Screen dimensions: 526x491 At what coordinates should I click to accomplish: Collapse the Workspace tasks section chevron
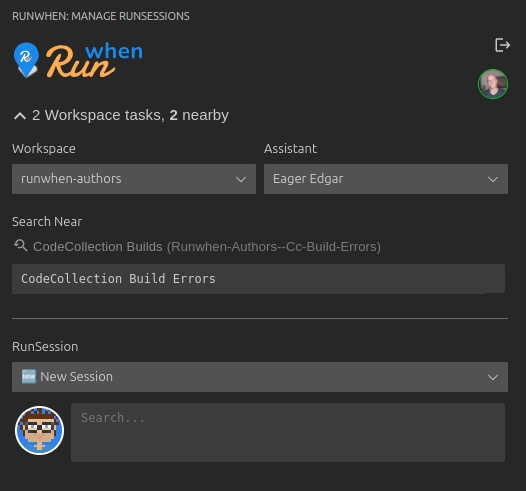pyautogui.click(x=20, y=116)
